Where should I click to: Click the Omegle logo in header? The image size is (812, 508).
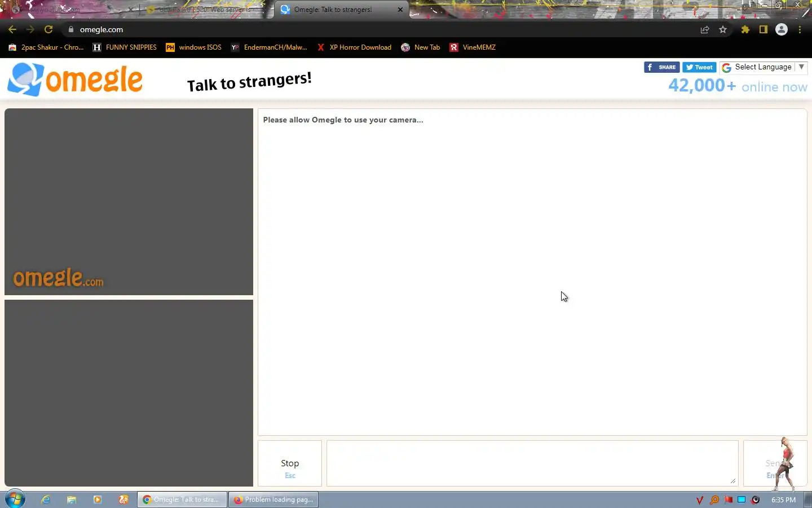pyautogui.click(x=75, y=80)
